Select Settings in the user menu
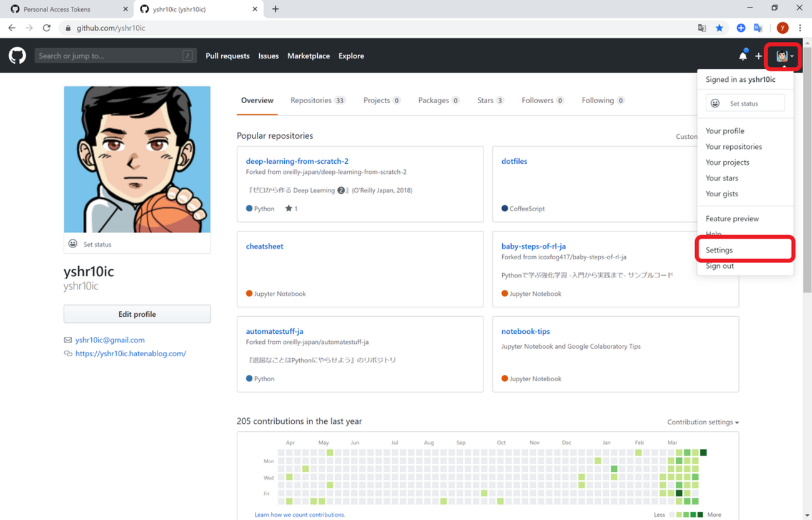This screenshot has width=812, height=520. point(719,250)
